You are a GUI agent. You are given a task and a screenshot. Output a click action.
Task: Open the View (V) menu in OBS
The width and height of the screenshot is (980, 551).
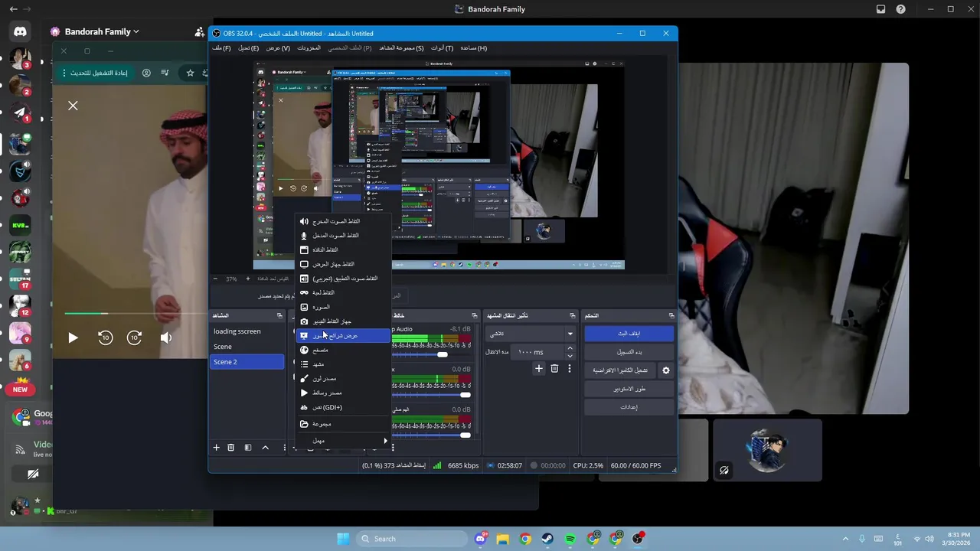(x=278, y=48)
